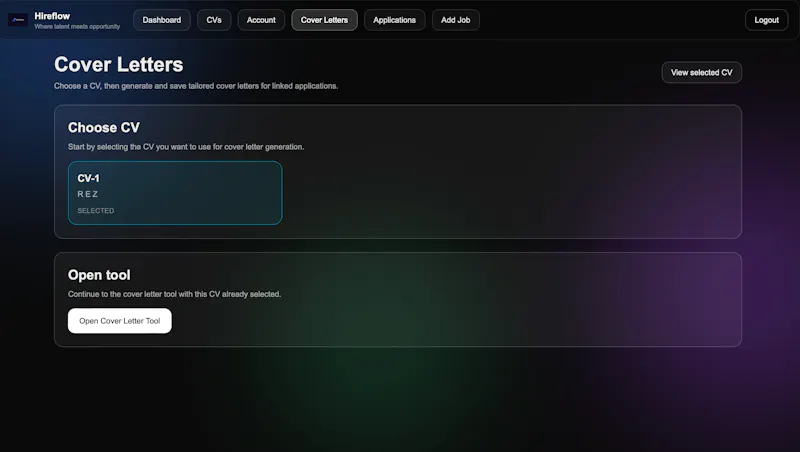Click View selected CV button
The height and width of the screenshot is (452, 800).
pos(702,72)
